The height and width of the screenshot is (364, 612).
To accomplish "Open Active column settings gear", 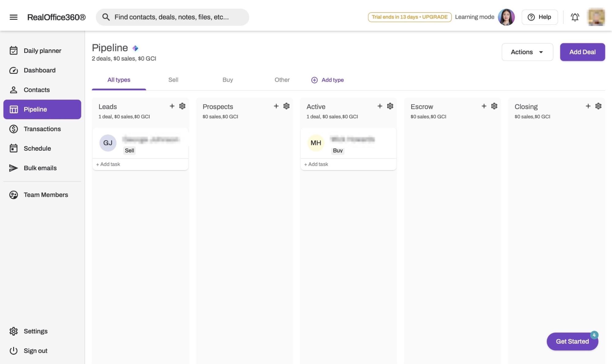I will pos(390,106).
